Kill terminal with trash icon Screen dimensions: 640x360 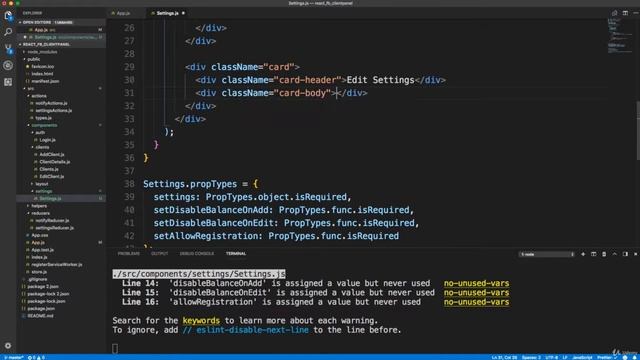coord(604,254)
